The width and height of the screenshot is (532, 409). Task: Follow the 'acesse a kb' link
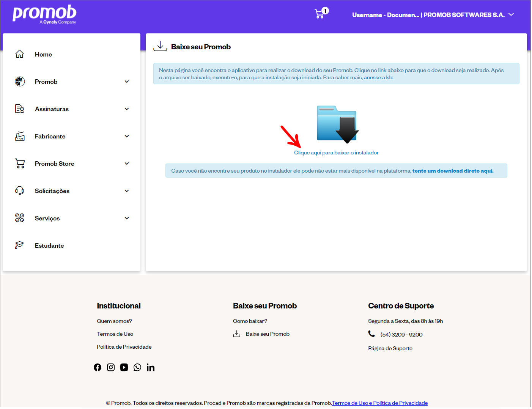pyautogui.click(x=378, y=77)
